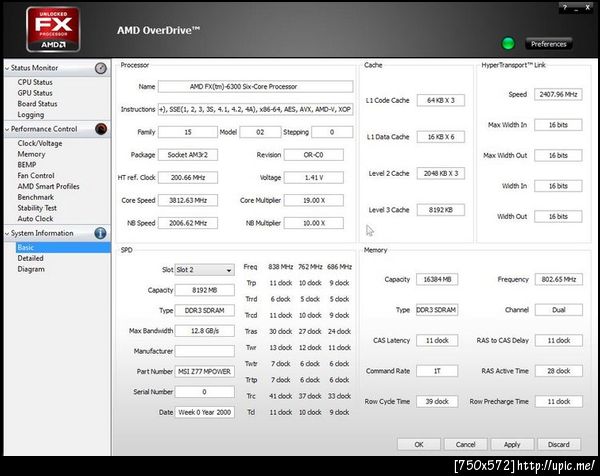This screenshot has width=600, height=476.
Task: Click the Performance Control dial icon
Action: 101,129
